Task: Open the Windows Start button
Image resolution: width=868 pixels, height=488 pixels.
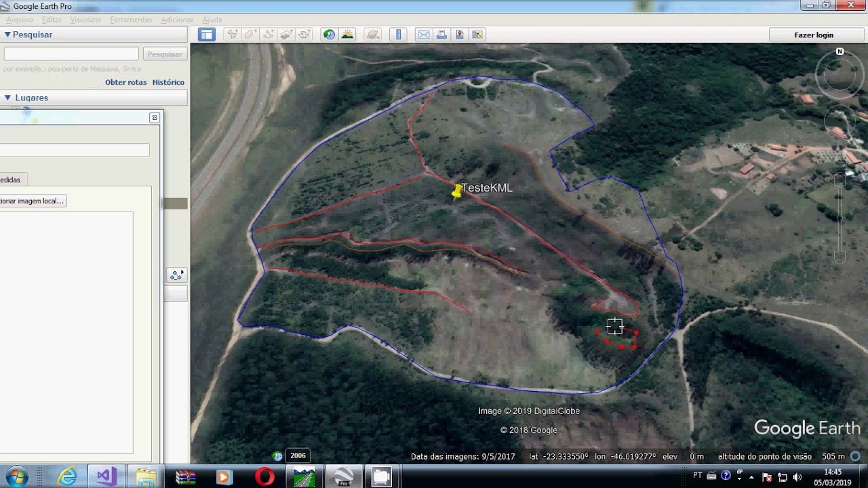Action: 17,477
